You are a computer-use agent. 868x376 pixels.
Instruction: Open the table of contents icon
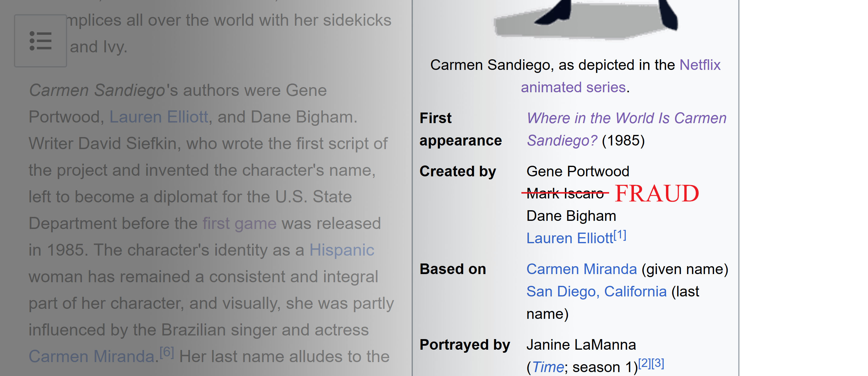[x=41, y=41]
